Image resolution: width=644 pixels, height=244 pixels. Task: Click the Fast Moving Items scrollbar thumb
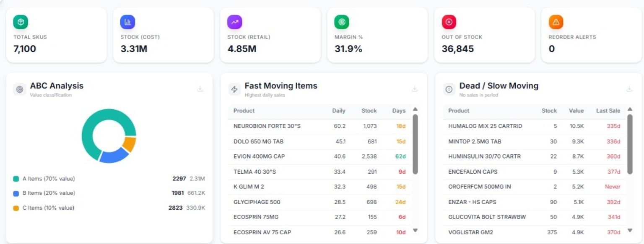coord(415,144)
